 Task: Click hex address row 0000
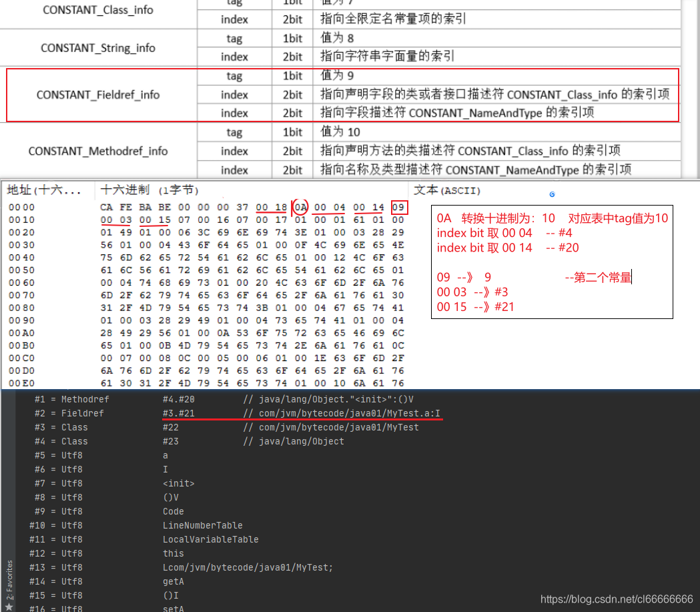(21, 208)
